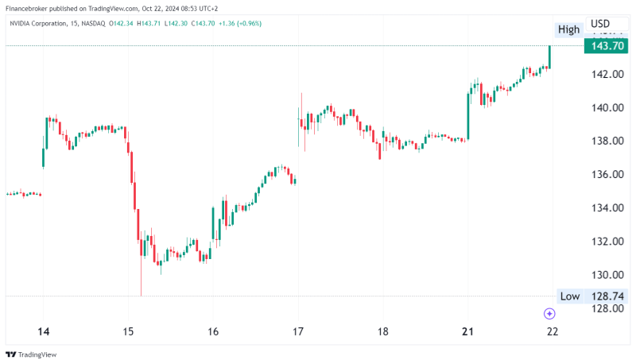The height and width of the screenshot is (364, 636).
Task: Click the 132.00 price axis label
Action: [x=607, y=242]
